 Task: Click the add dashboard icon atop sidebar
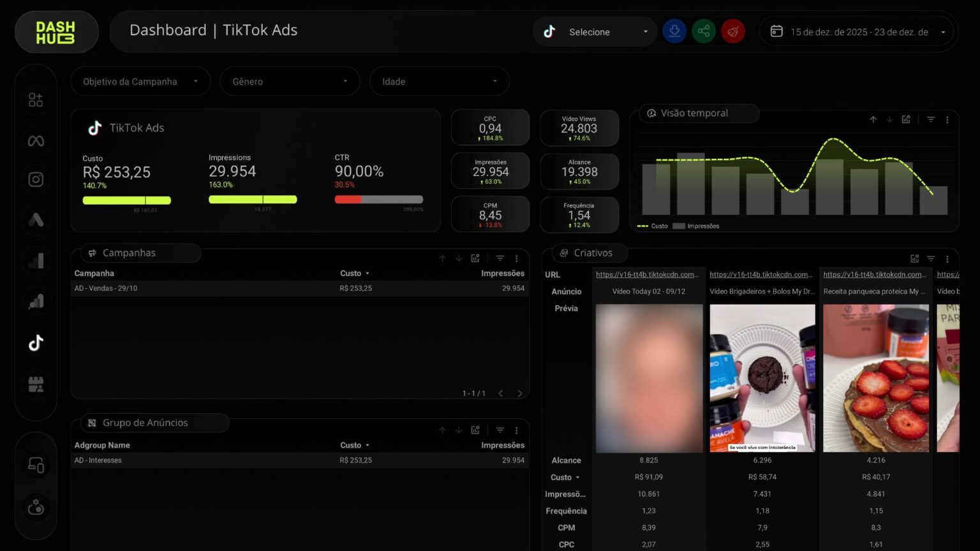[x=36, y=100]
